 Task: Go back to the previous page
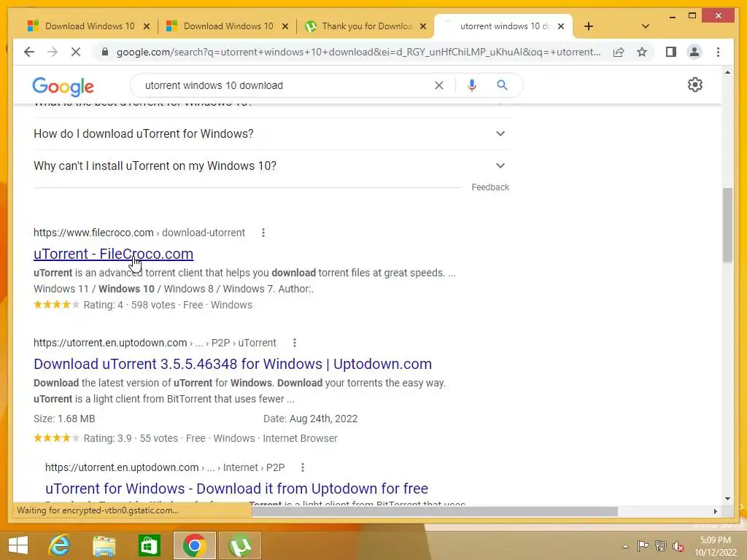point(29,52)
